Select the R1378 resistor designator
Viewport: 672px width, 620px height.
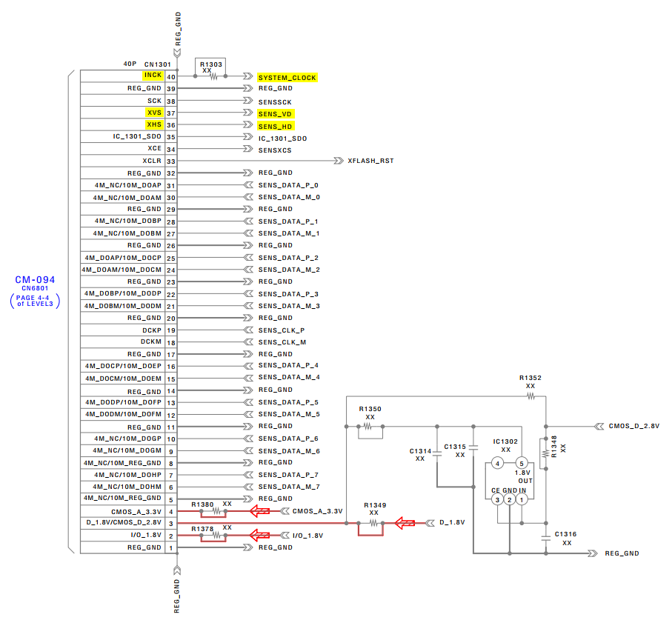pos(202,529)
